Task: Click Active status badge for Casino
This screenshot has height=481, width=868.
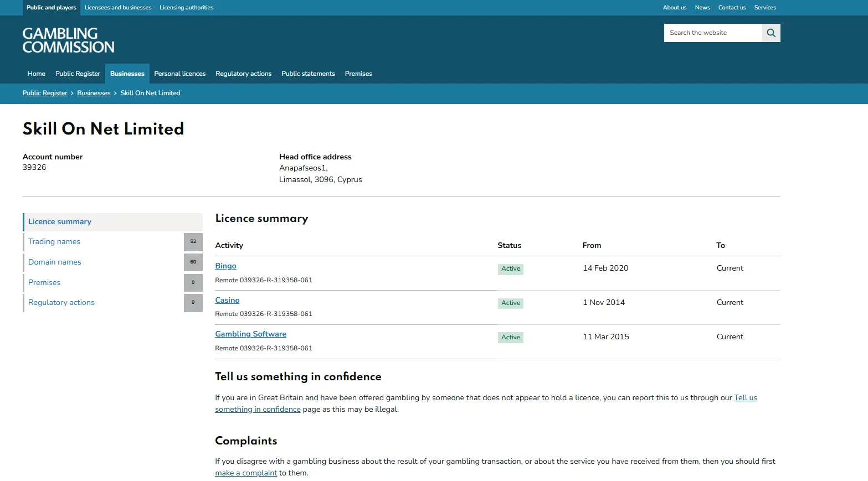Action: [x=511, y=303]
